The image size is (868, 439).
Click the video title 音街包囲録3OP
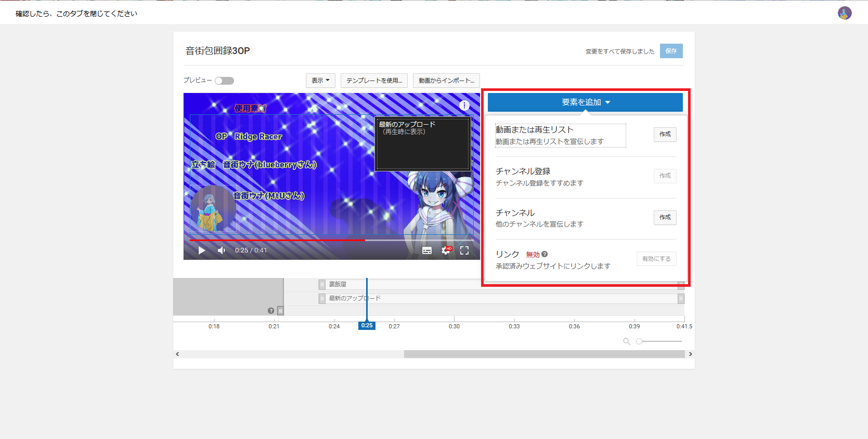[x=218, y=50]
